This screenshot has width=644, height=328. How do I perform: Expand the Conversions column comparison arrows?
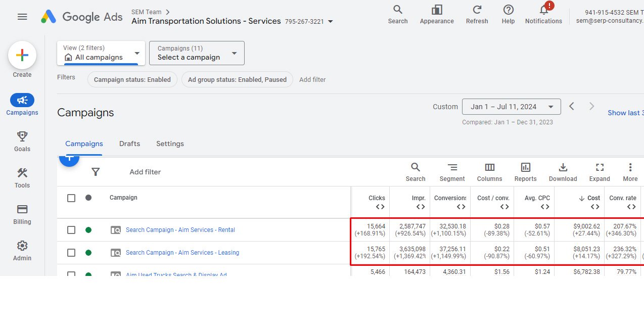pyautogui.click(x=461, y=207)
